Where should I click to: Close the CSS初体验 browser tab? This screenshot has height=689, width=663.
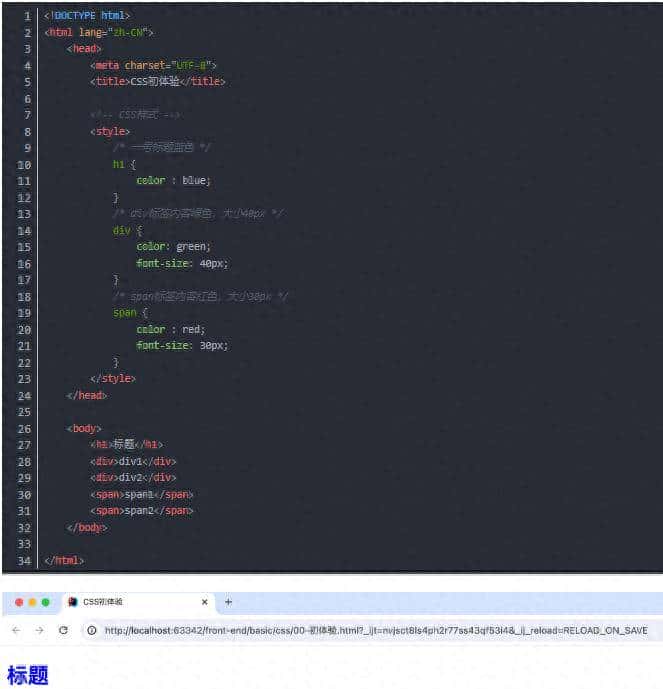pos(204,602)
